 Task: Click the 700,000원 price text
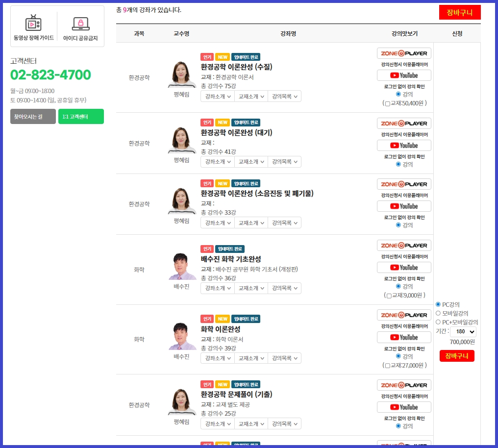coord(462,342)
